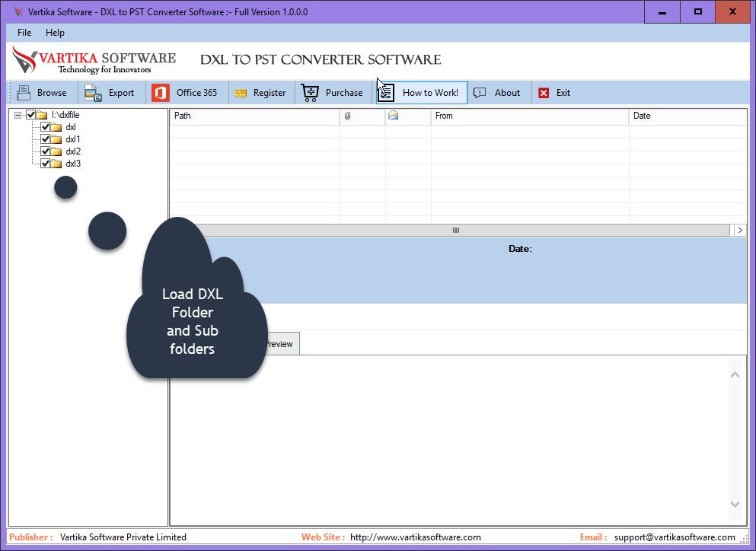Minimize the converter window
The height and width of the screenshot is (551, 756).
[x=662, y=12]
